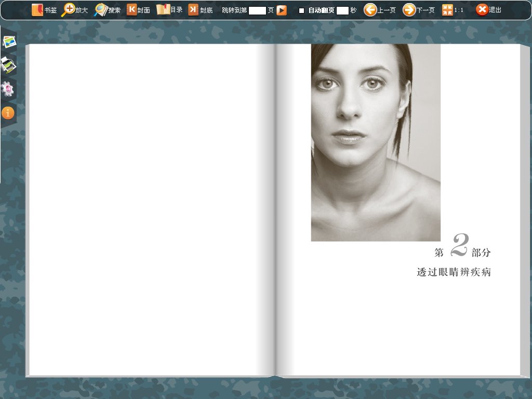Viewport: 532px width, 399px height.
Task: Click the printer icon in sidebar
Action: pyautogui.click(x=8, y=65)
